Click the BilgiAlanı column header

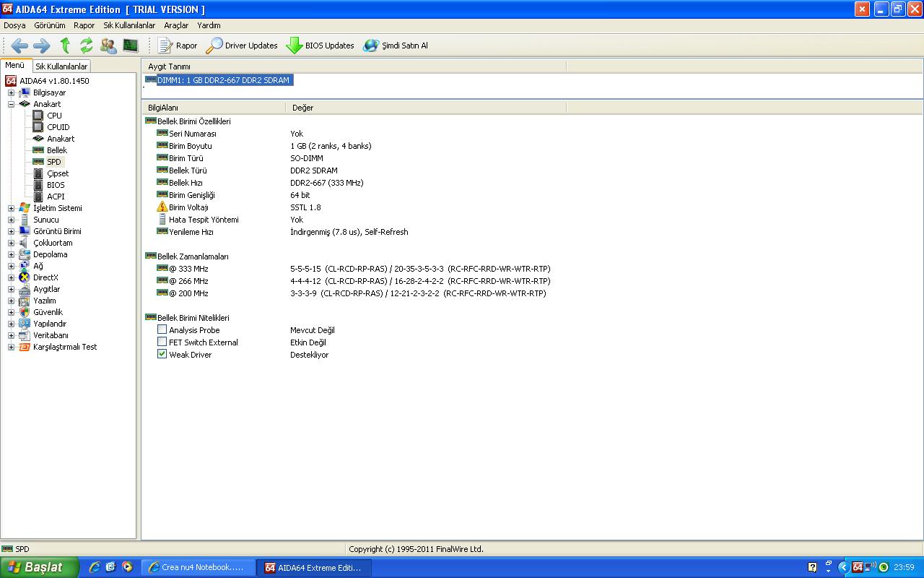214,108
